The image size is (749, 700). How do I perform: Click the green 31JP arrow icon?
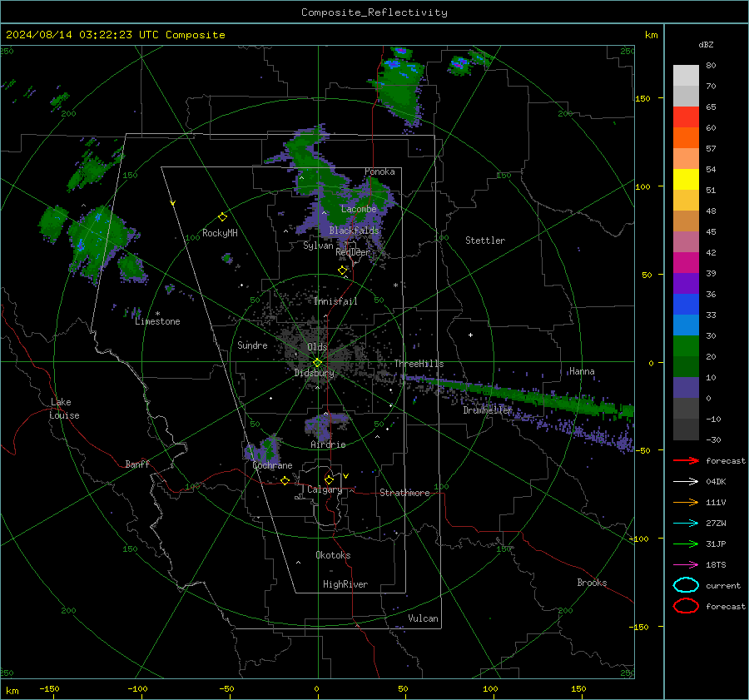click(686, 544)
